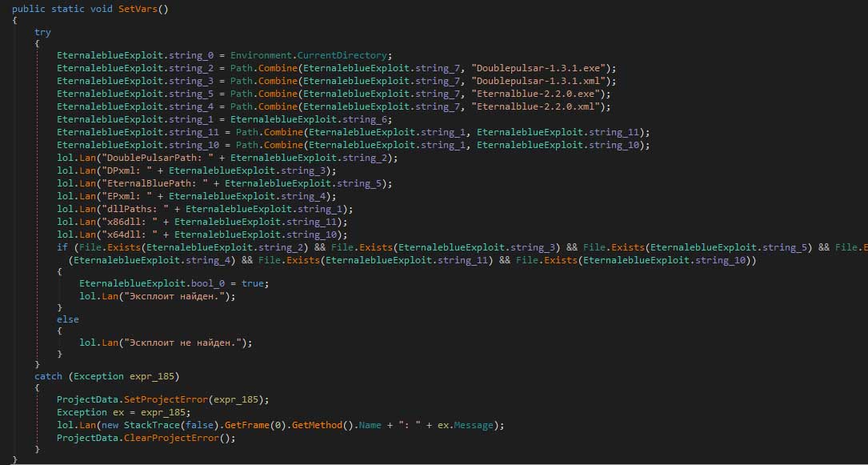Click the "DoublePulsarPath: " log string
The height and width of the screenshot is (465, 868).
coord(158,158)
